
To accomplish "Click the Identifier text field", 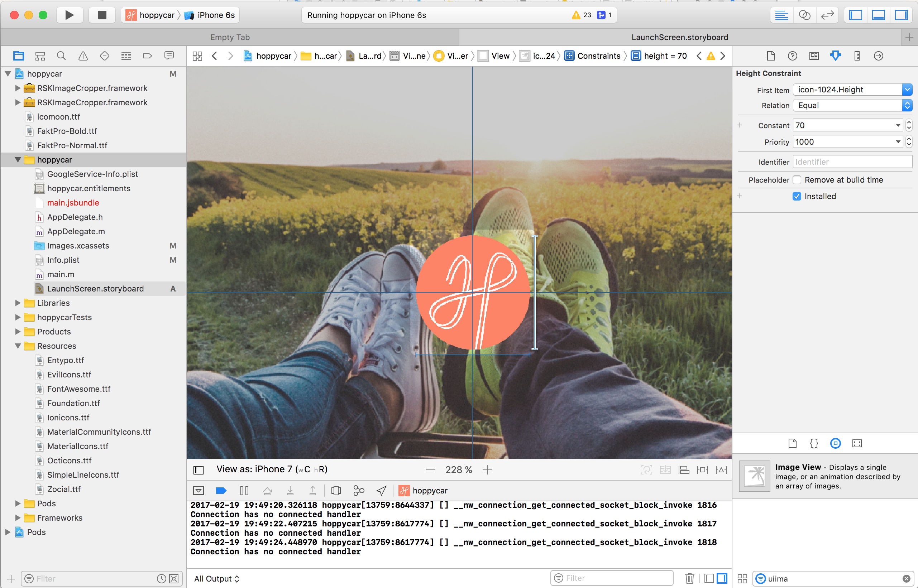I will [x=852, y=162].
